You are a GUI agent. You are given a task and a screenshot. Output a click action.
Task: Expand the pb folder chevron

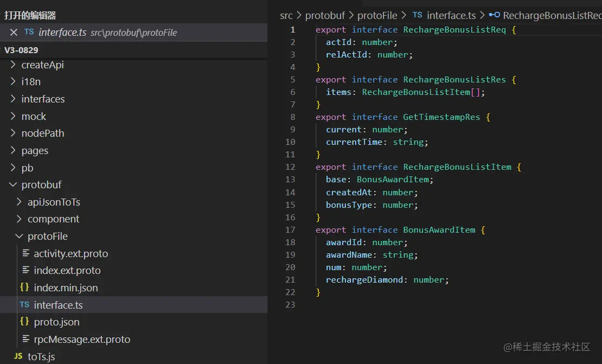[13, 168]
